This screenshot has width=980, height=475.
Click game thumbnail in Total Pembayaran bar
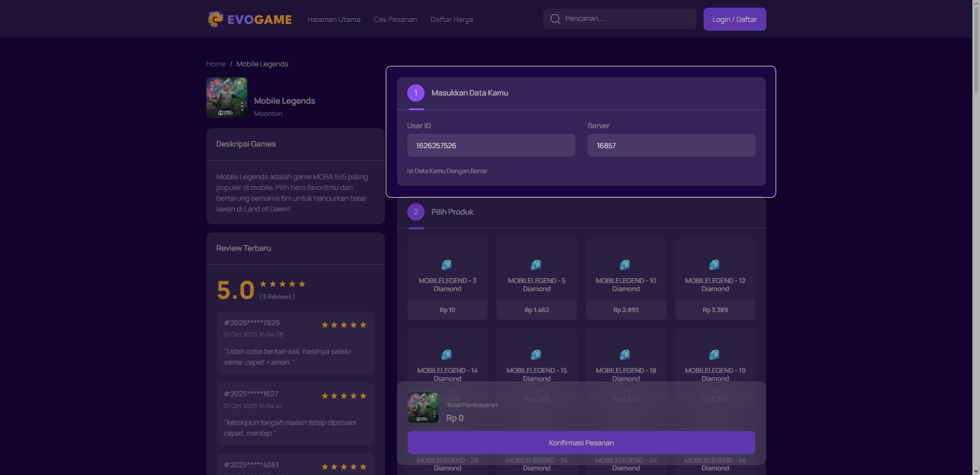click(x=423, y=408)
